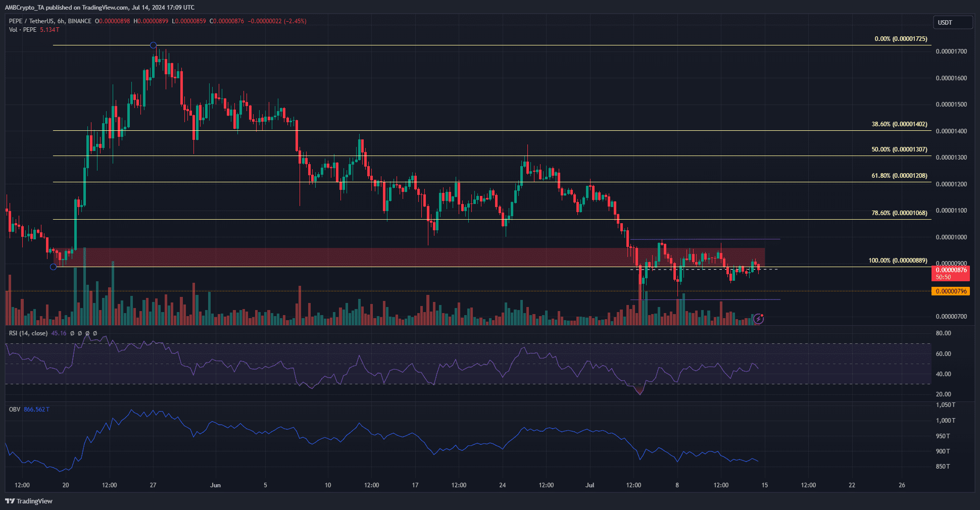The width and height of the screenshot is (980, 510).
Task: Click the 0.00% (0.00001725) Fibonacci label
Action: click(901, 39)
